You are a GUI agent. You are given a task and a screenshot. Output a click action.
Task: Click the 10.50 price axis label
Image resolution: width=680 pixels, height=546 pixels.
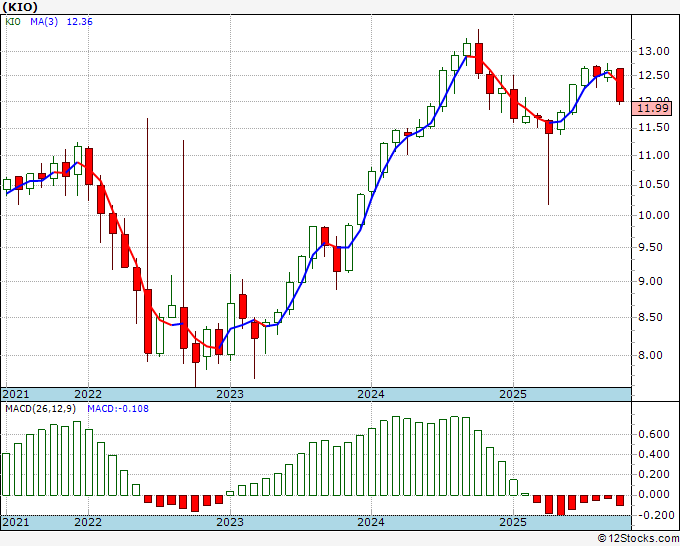click(654, 185)
